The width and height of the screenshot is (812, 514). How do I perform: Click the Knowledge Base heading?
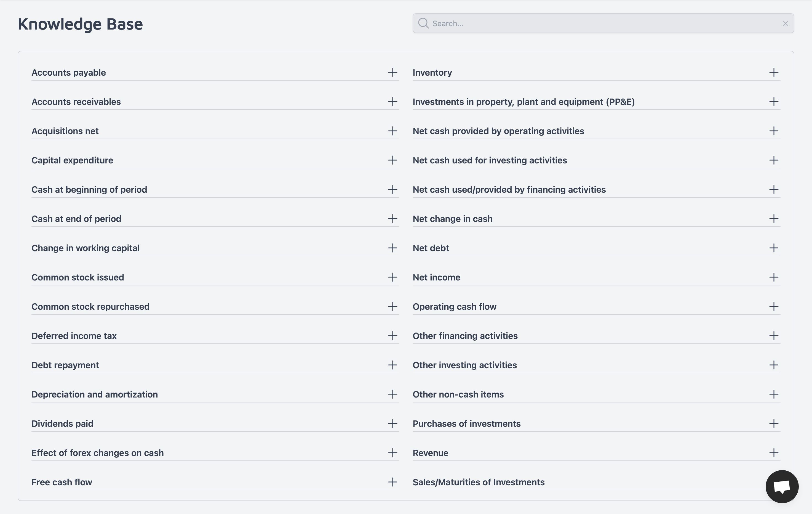point(80,24)
